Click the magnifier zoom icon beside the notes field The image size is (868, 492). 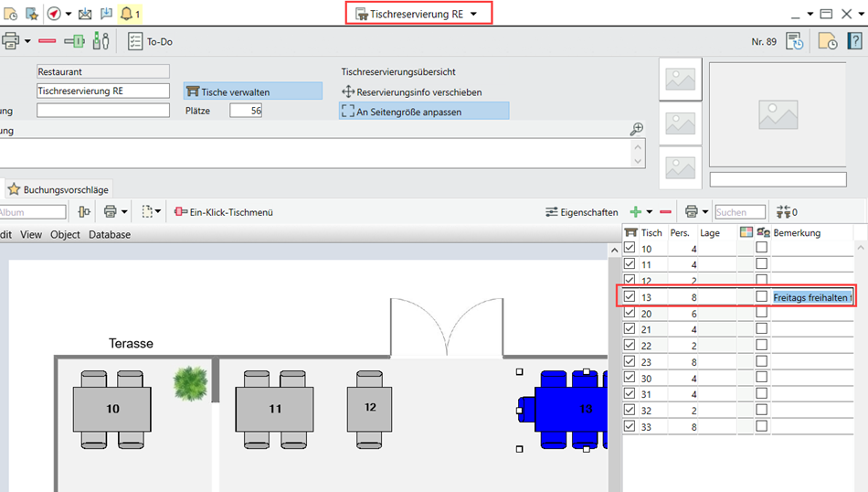[x=637, y=130]
